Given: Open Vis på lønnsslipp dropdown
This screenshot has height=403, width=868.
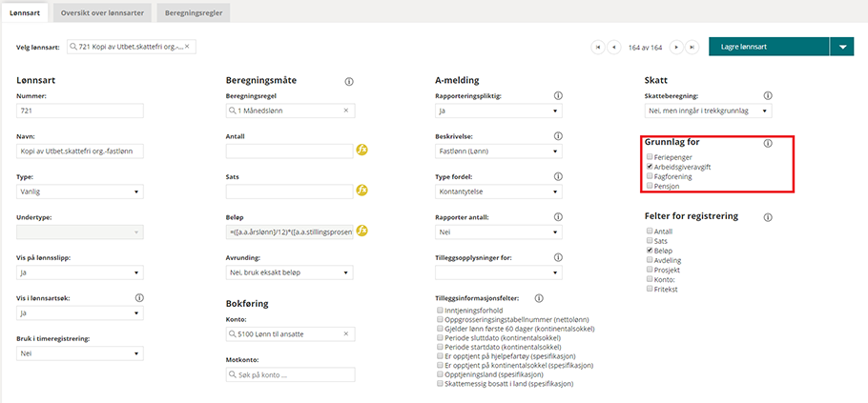Looking at the screenshot, I should [x=80, y=272].
